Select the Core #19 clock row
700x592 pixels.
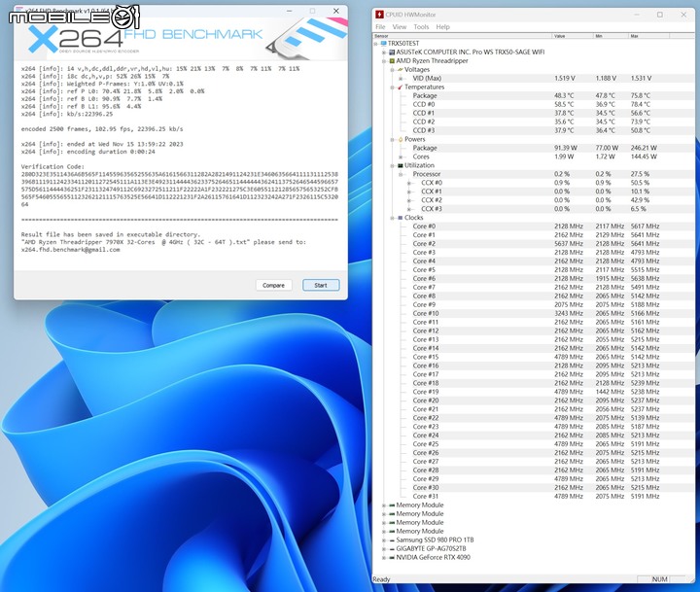tap(534, 392)
